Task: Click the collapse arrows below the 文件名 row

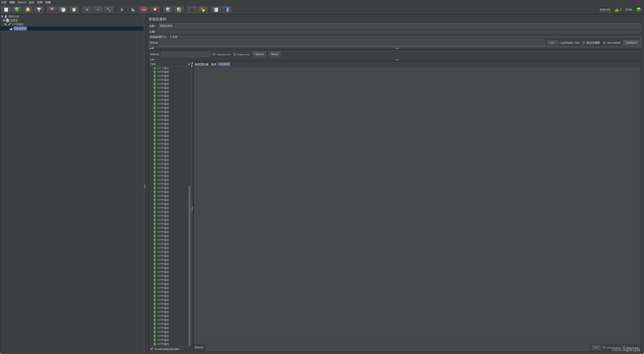Action: coord(152,48)
